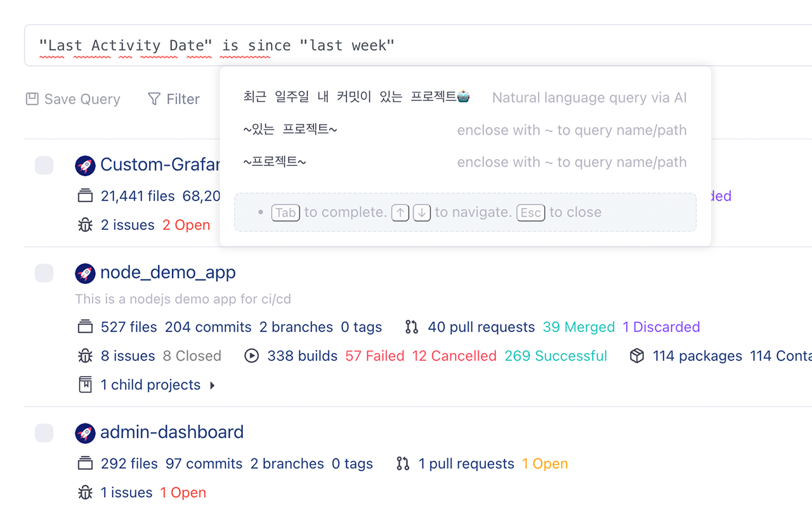The width and height of the screenshot is (812, 508).
Task: Click 1 child projects link
Action: click(150, 385)
